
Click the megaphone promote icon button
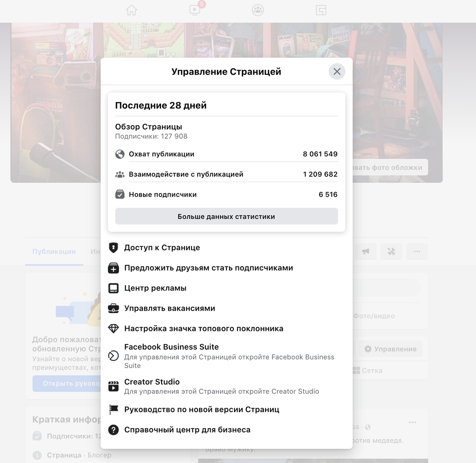coord(365,251)
